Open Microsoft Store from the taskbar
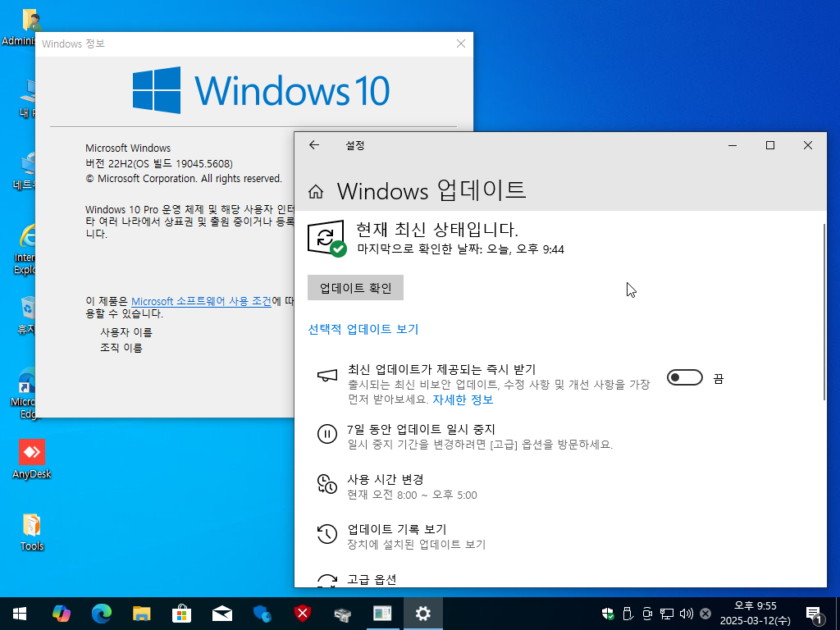The width and height of the screenshot is (840, 630). 181,614
